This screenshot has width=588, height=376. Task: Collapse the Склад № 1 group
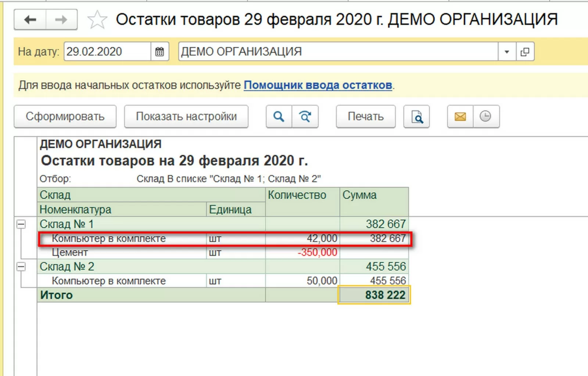click(21, 224)
